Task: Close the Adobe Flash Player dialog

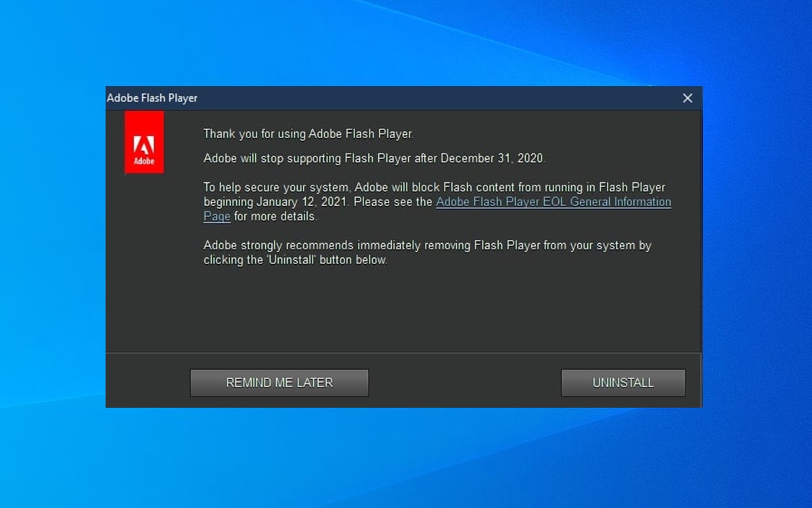Action: pos(687,98)
